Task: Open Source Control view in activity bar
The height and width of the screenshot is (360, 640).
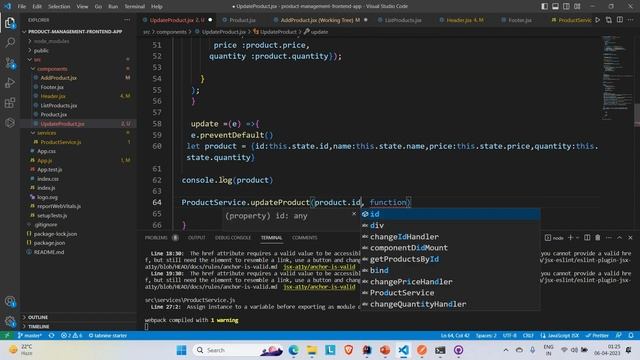Action: pyautogui.click(x=10, y=63)
